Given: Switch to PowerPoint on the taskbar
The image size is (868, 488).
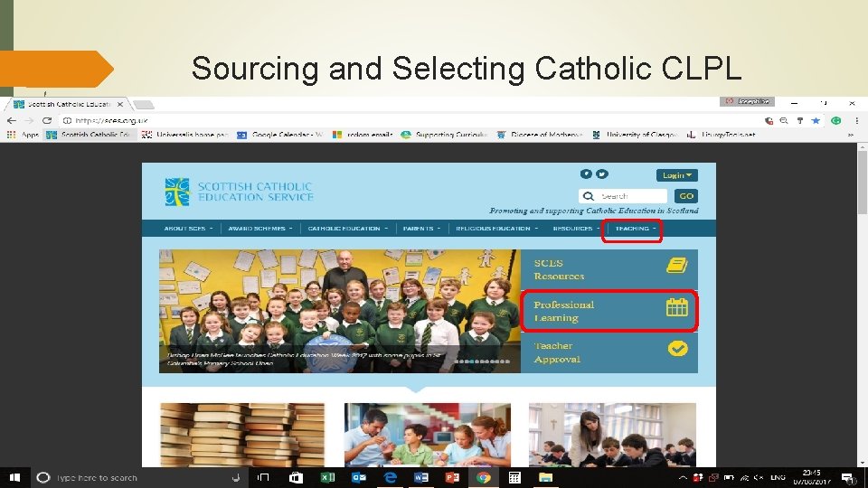Looking at the screenshot, I should coord(452,477).
